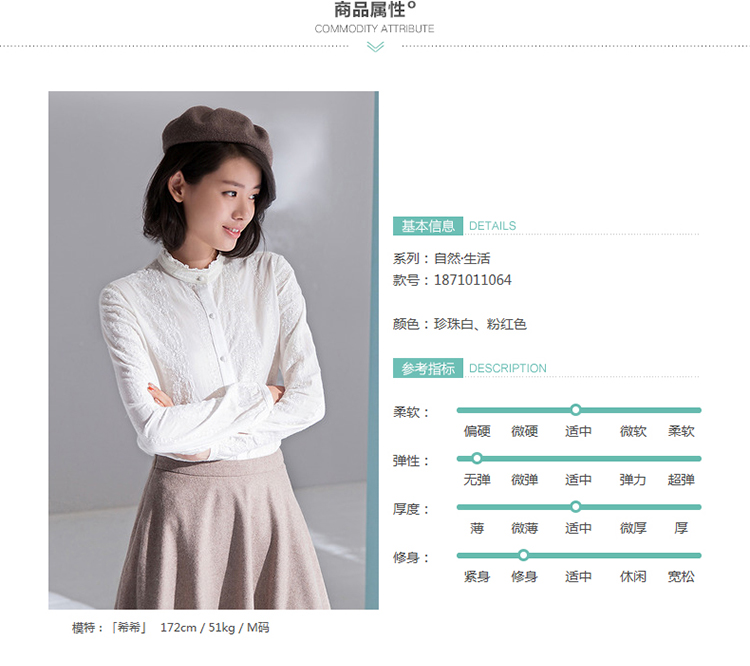The width and height of the screenshot is (750, 666).
Task: Click the DESCRIPTION heading label
Action: click(x=507, y=368)
